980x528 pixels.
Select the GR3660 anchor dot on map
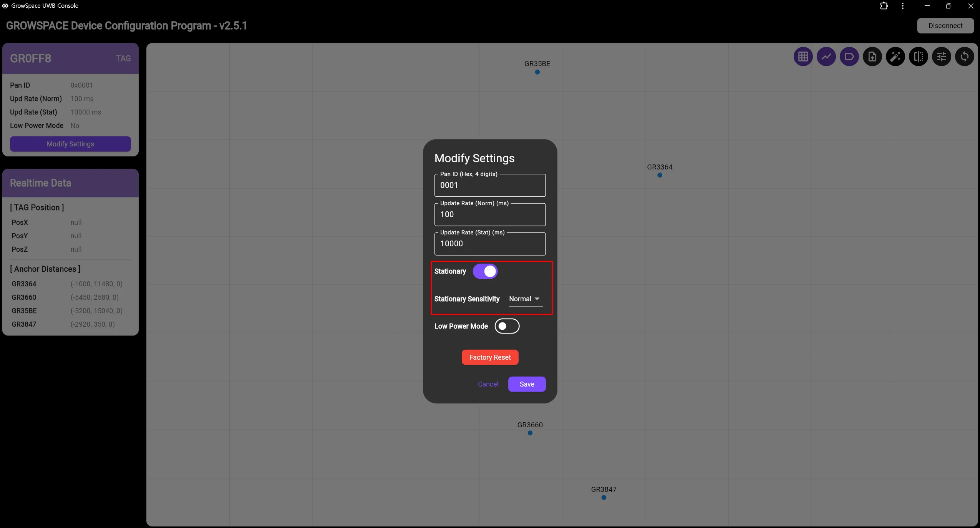530,433
